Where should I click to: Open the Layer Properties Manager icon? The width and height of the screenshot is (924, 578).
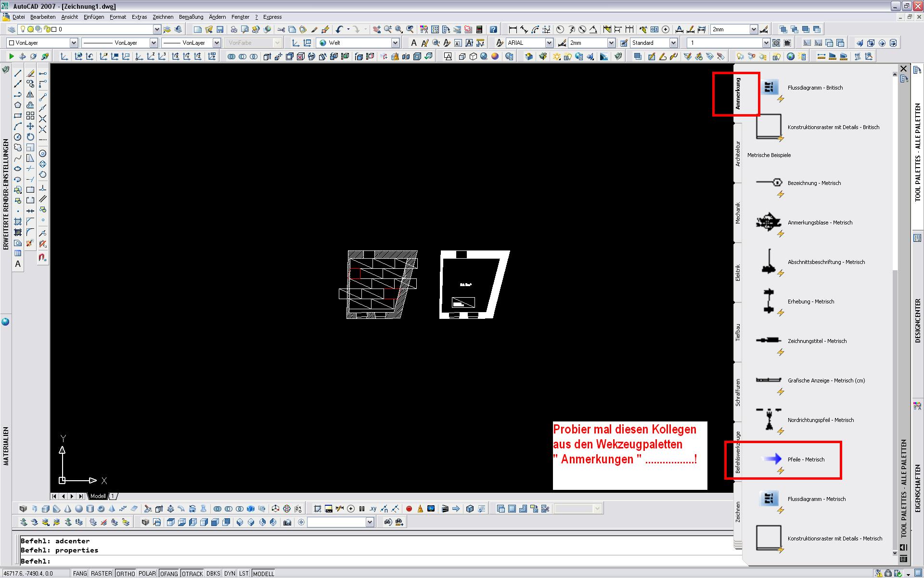pyautogui.click(x=12, y=29)
